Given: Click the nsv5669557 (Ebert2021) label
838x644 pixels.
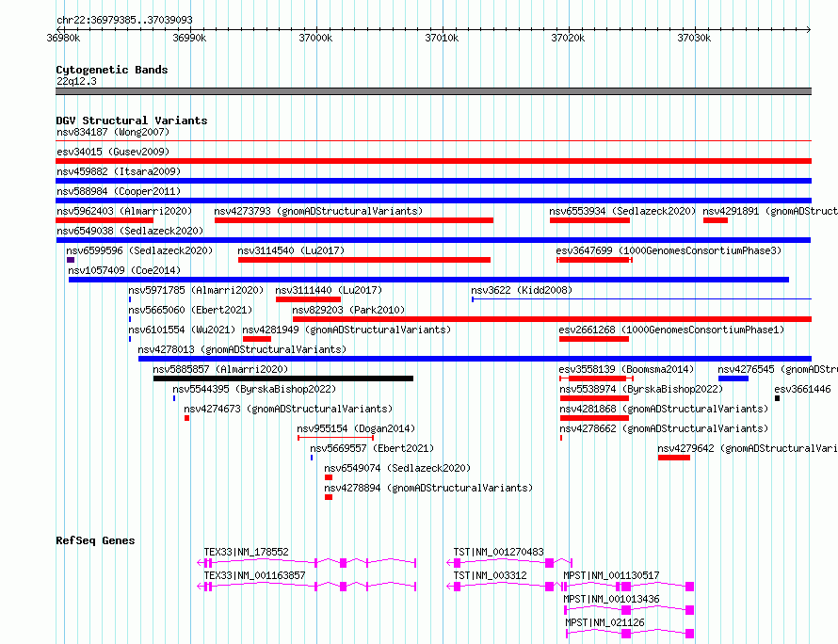Looking at the screenshot, I should pyautogui.click(x=372, y=448).
